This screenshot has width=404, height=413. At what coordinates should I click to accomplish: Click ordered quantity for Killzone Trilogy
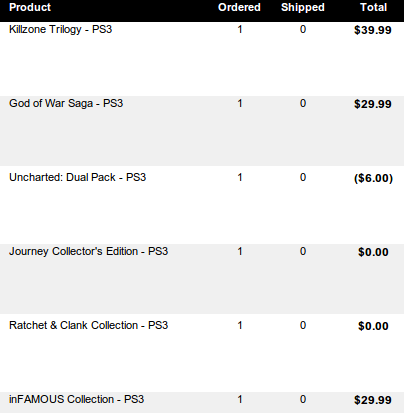pos(240,29)
